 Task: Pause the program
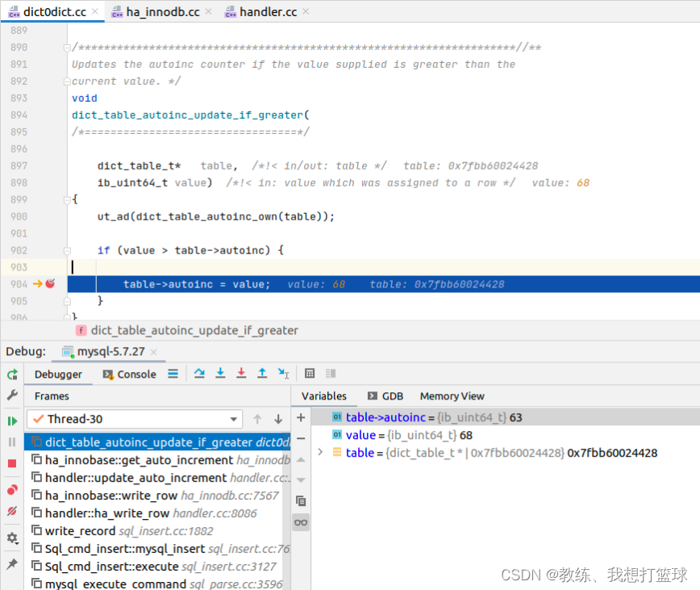12,441
